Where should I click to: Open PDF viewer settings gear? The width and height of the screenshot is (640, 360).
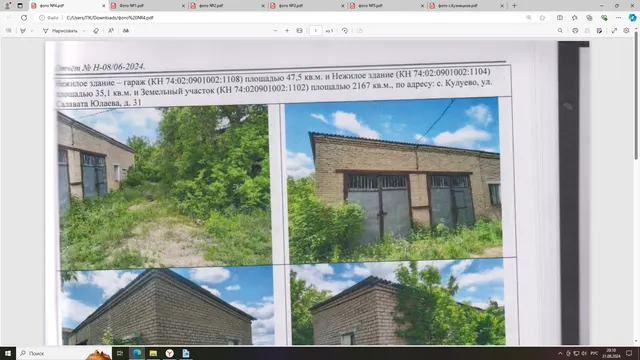(627, 31)
